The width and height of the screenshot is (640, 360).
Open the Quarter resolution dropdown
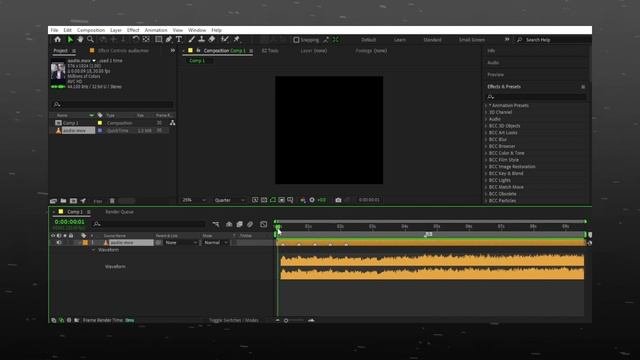point(229,200)
